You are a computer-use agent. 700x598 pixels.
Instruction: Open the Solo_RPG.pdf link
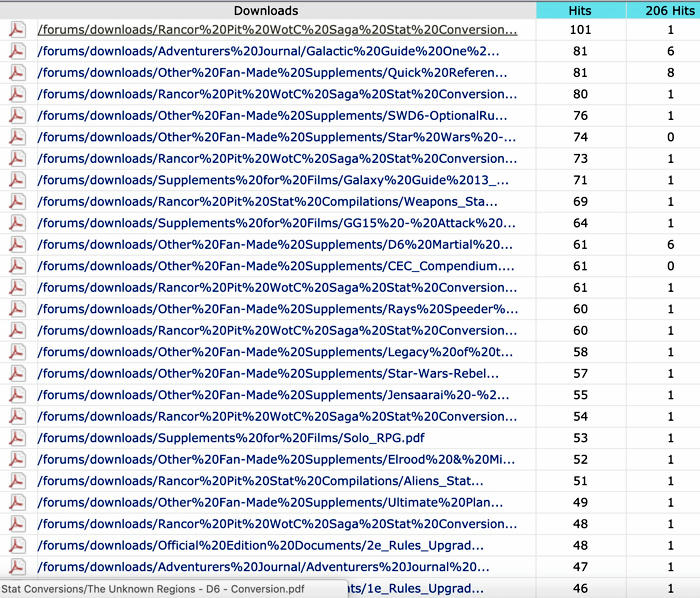(x=231, y=438)
